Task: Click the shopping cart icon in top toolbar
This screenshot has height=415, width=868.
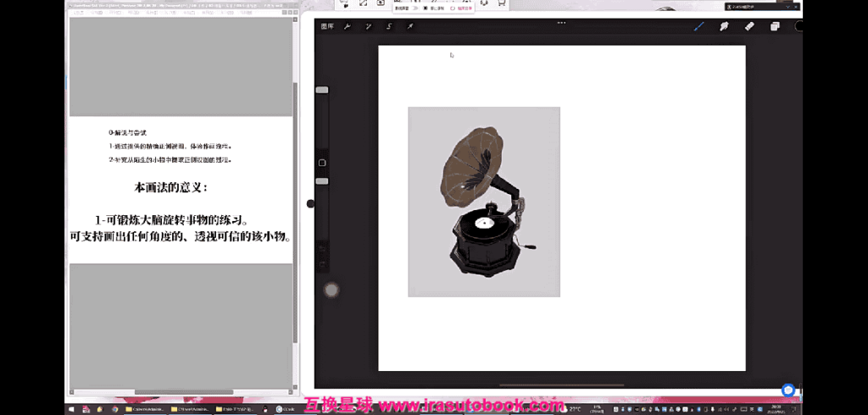Action: pos(502,3)
